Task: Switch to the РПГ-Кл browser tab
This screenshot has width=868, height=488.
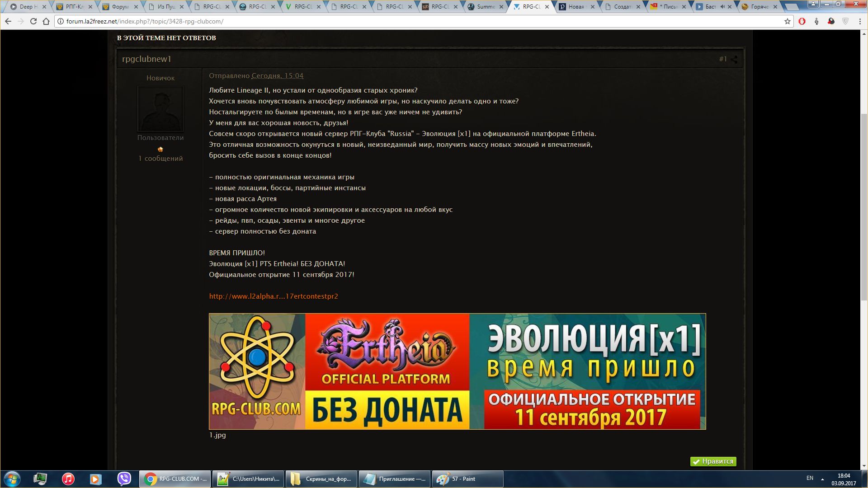Action: pos(75,7)
